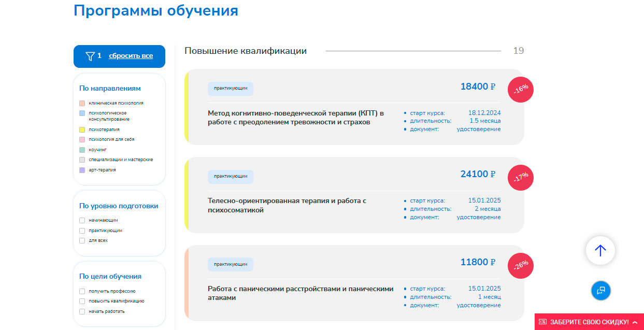The height and width of the screenshot is (330, 644).
Task: Expand the discount banner chevron
Action: (x=635, y=322)
